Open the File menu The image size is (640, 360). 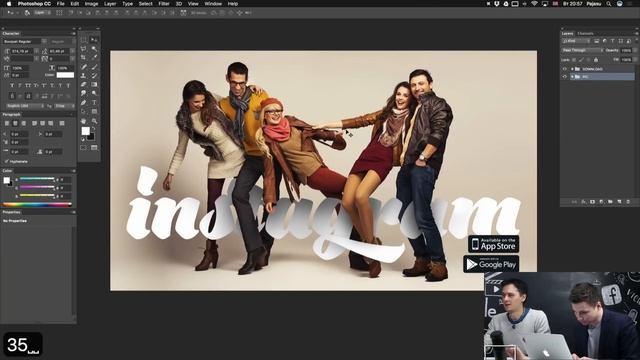[x=60, y=4]
